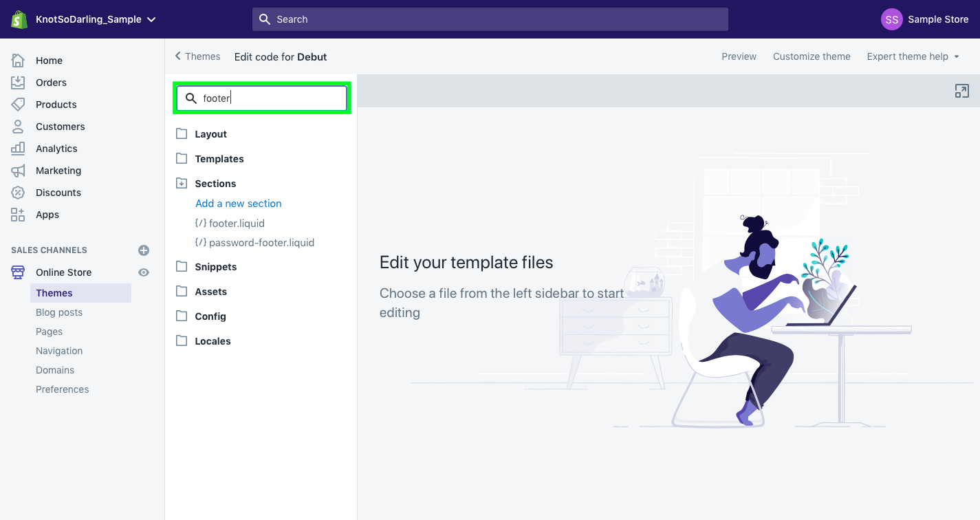Select Navigation in Online Store submenu
Image resolution: width=980 pixels, height=520 pixels.
(x=59, y=351)
